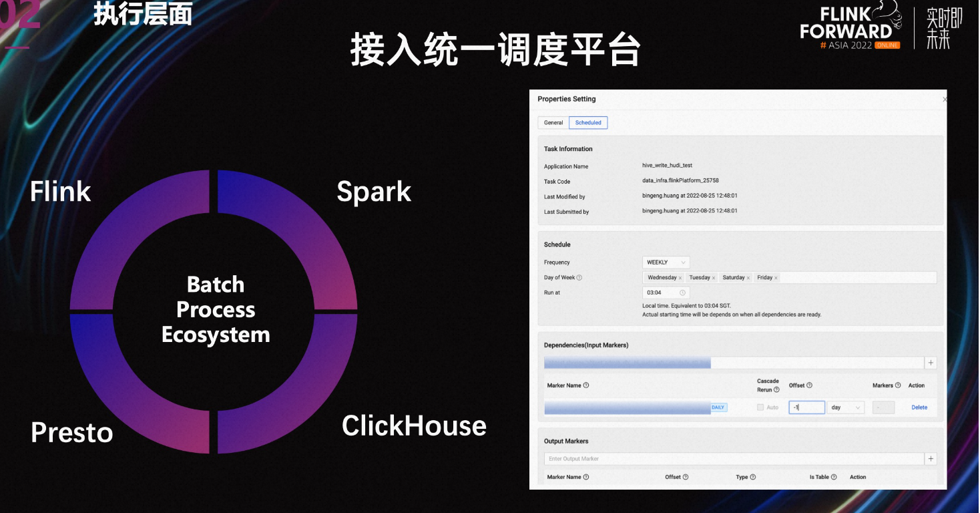980x513 pixels.
Task: Click Delete link in the dependency row
Action: click(x=919, y=407)
